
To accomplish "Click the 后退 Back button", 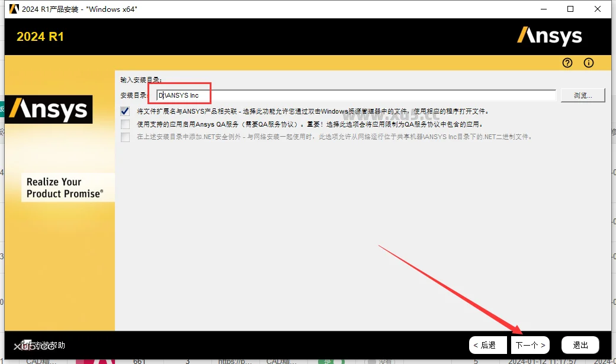I will tap(487, 344).
